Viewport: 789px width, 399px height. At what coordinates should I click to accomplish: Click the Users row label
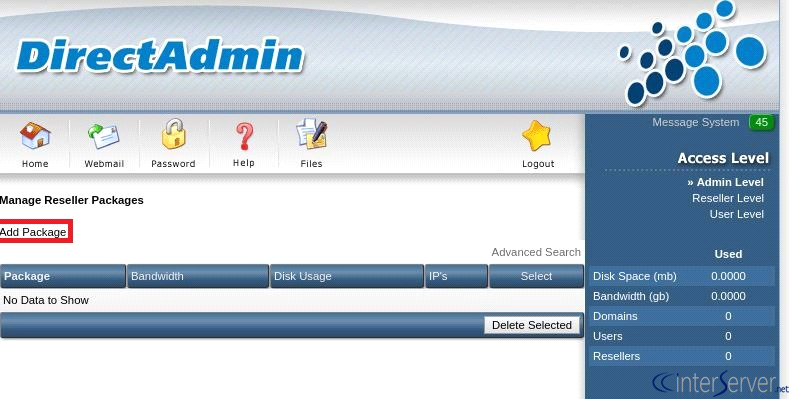pyautogui.click(x=607, y=336)
